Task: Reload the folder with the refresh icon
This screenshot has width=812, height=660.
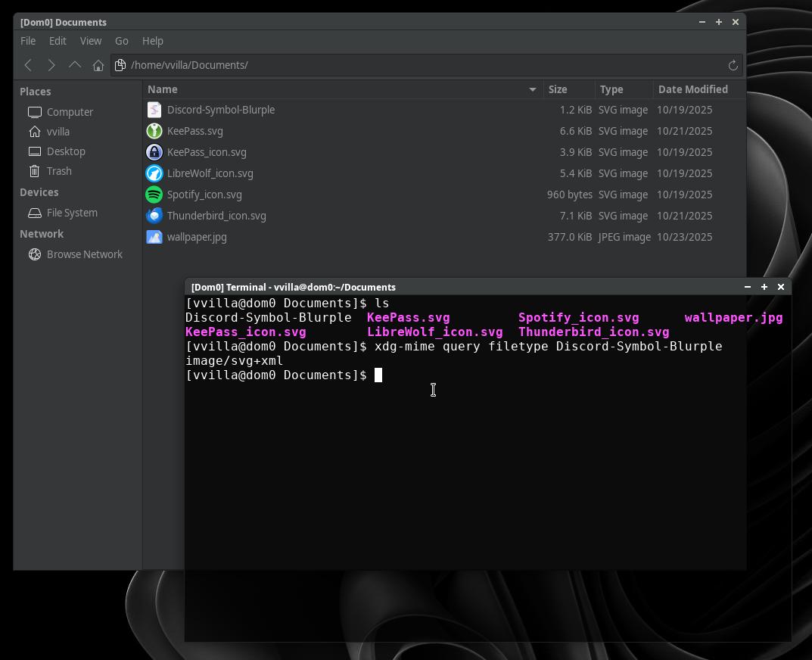Action: (x=733, y=65)
